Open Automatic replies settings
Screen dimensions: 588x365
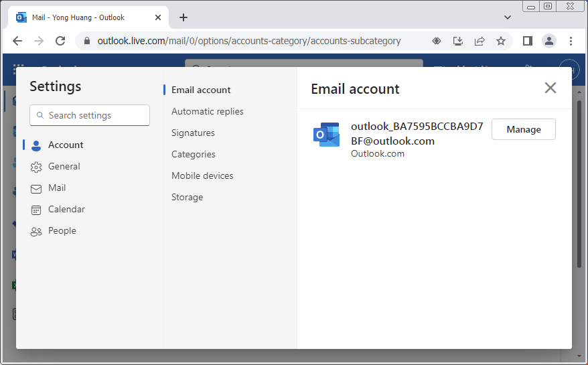(x=208, y=111)
